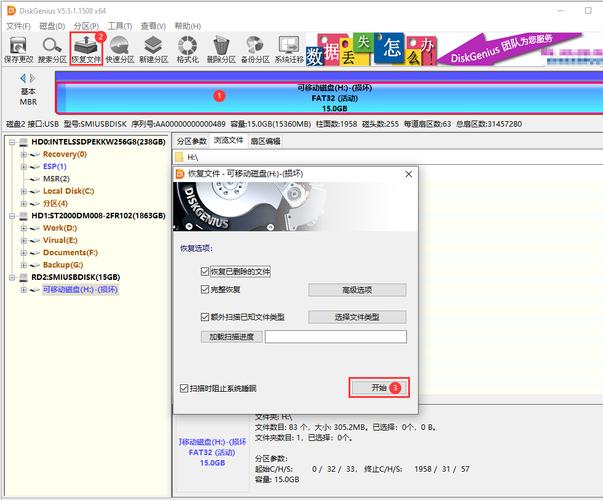Click Load Scan Progress (加载扫描进度) button

[232, 337]
